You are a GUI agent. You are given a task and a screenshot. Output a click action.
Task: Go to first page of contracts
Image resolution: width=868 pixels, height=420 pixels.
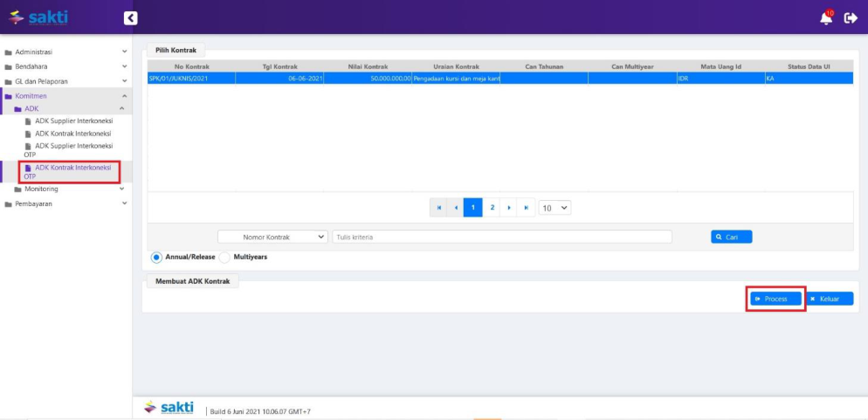(x=438, y=208)
